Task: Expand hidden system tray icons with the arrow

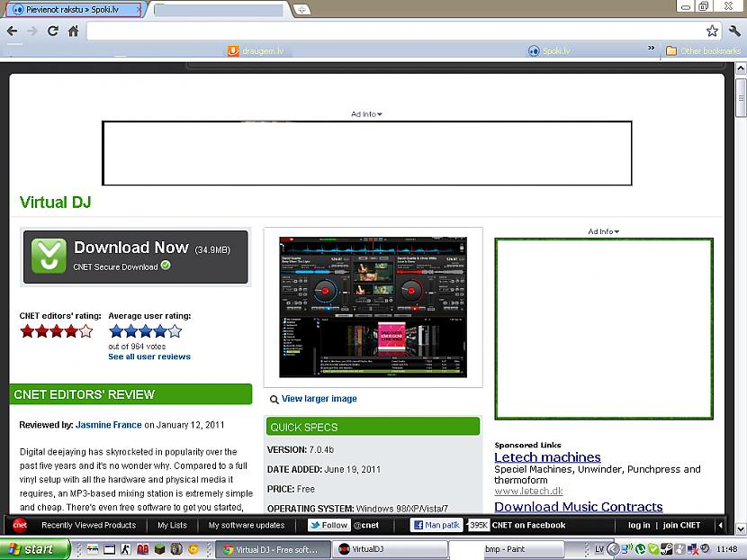Action: 613,549
